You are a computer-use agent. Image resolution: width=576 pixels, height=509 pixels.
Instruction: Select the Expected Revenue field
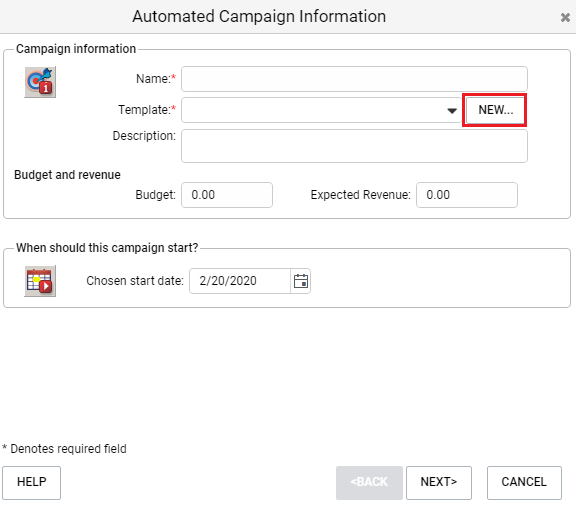pyautogui.click(x=467, y=195)
